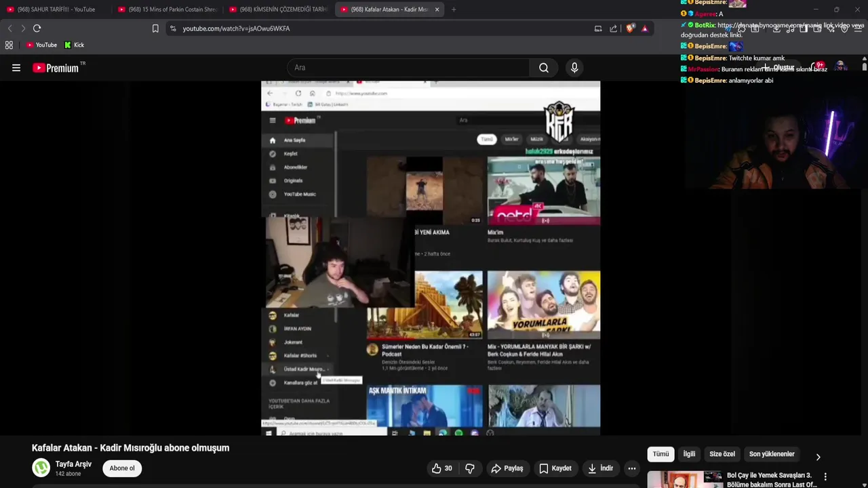Click the magnifier search button
Viewport: 868px width, 488px height.
(544, 68)
